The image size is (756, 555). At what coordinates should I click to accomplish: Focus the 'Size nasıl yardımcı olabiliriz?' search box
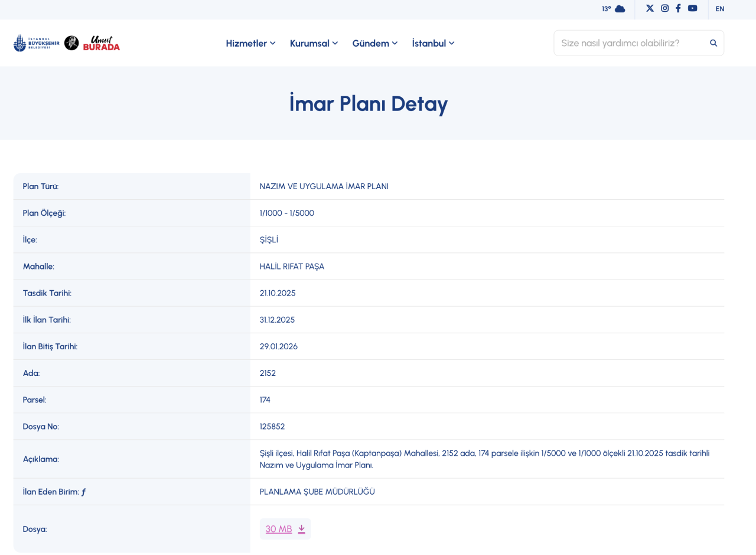[629, 43]
